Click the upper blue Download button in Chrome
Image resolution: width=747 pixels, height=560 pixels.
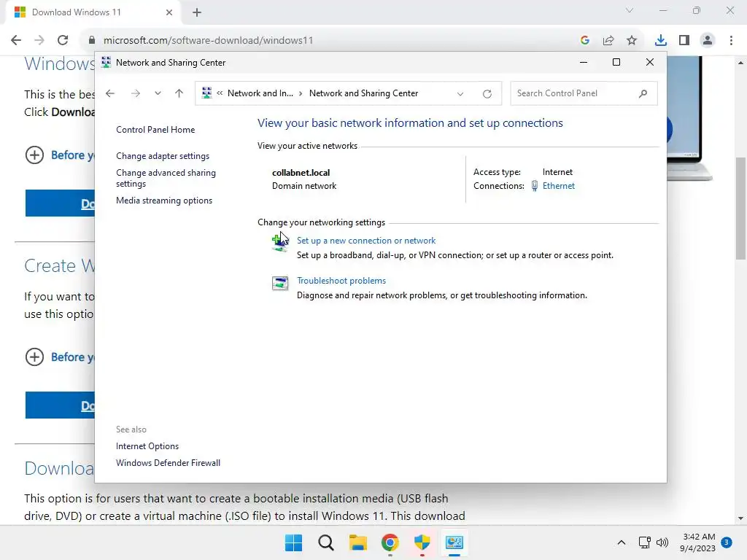[60, 203]
